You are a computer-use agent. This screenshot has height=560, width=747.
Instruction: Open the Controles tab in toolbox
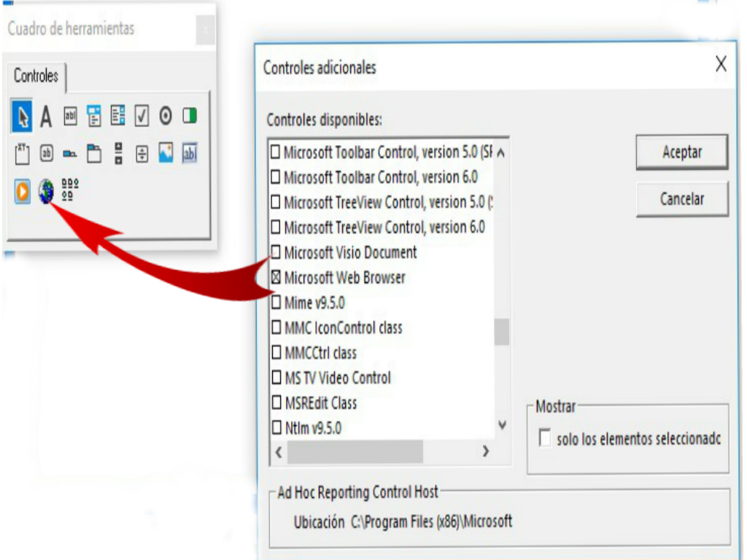[x=36, y=76]
